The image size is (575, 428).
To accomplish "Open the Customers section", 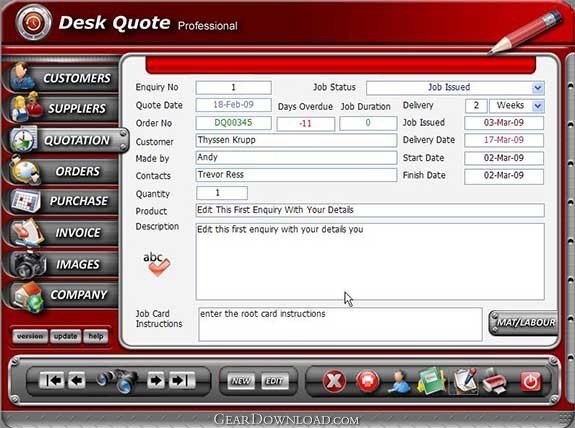I will 62,78.
